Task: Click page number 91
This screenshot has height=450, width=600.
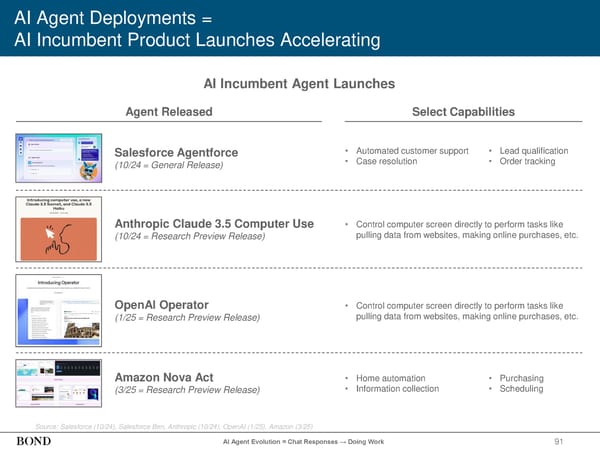Action: coord(572,441)
